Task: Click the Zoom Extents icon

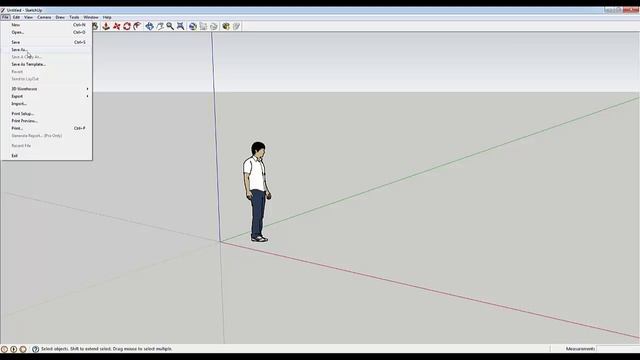Action: pyautogui.click(x=180, y=27)
